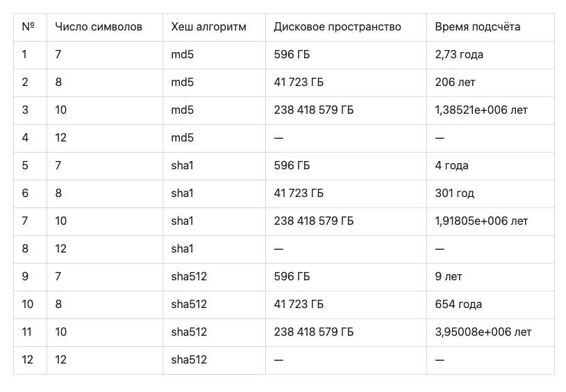Select the md5 cell in row 1

coord(183,55)
